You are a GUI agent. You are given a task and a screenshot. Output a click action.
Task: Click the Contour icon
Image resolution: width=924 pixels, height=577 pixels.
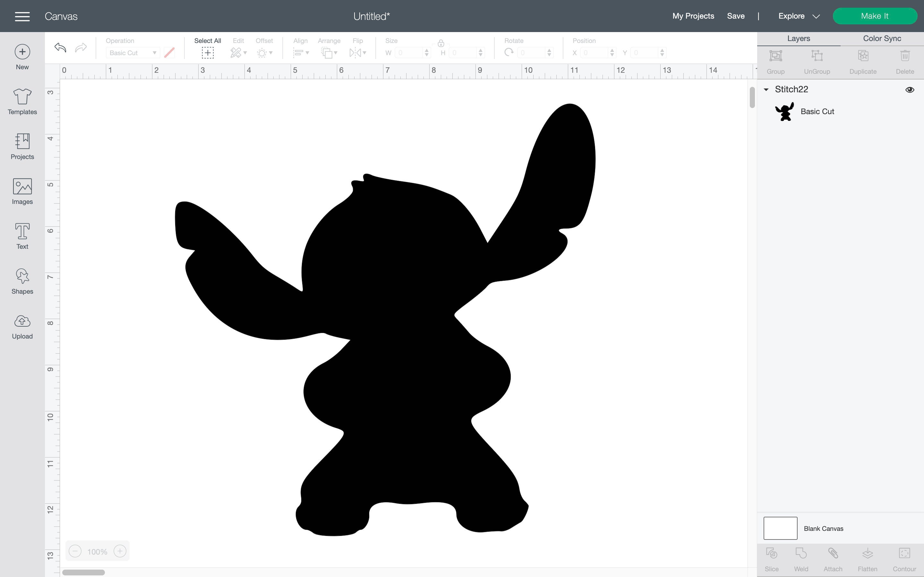click(905, 553)
